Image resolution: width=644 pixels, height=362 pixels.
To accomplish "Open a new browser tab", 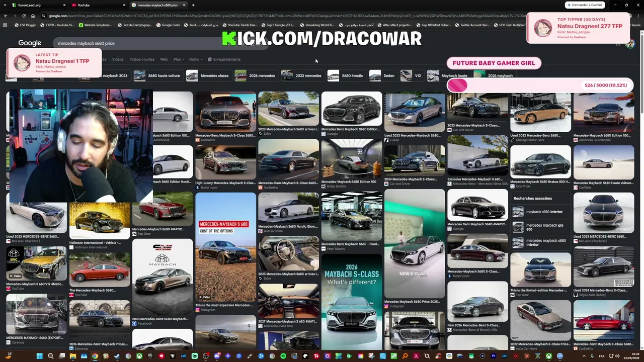I will tap(193, 5).
